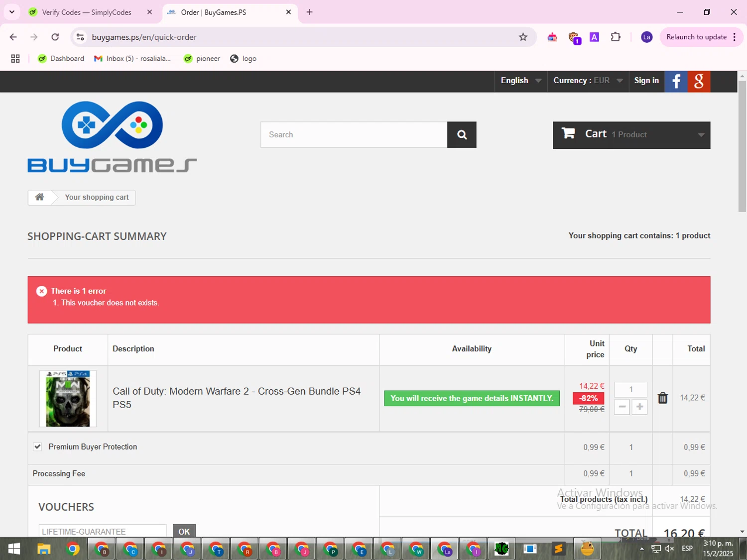This screenshot has width=747, height=560.
Task: Open the Extensions puzzle icon
Action: (x=616, y=37)
